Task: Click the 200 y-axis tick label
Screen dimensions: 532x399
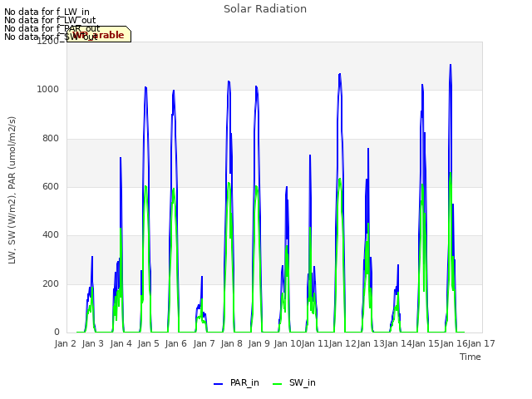Action: pyautogui.click(x=51, y=283)
